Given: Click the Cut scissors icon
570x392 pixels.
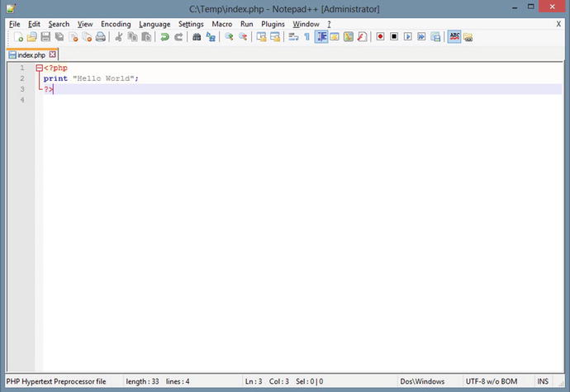Looking at the screenshot, I should [119, 37].
